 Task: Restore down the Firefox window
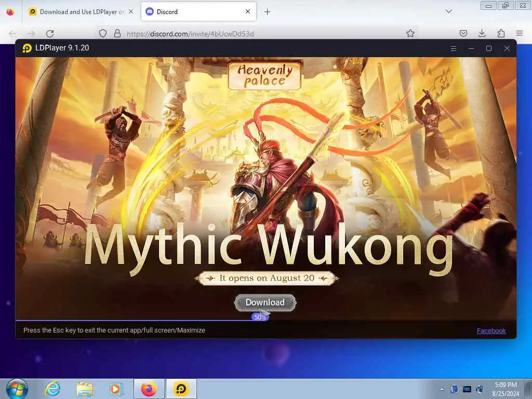coord(506,5)
